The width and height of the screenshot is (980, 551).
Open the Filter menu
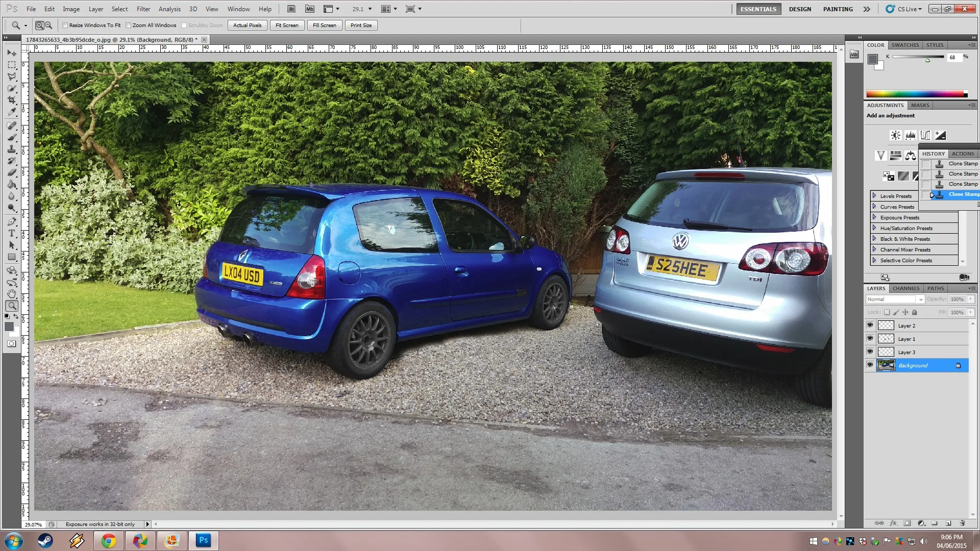point(143,9)
